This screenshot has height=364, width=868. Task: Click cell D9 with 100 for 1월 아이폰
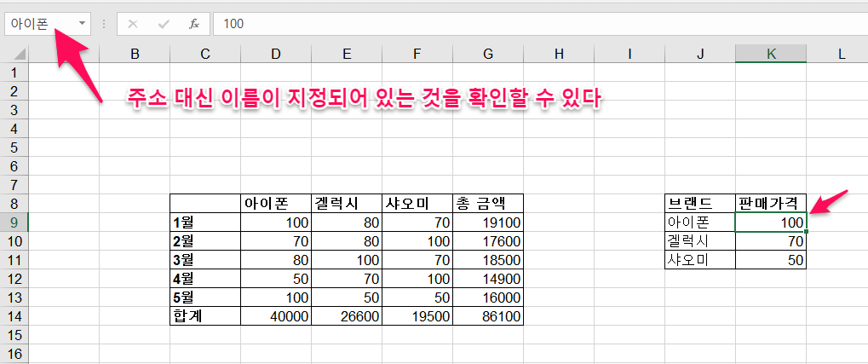(x=276, y=222)
